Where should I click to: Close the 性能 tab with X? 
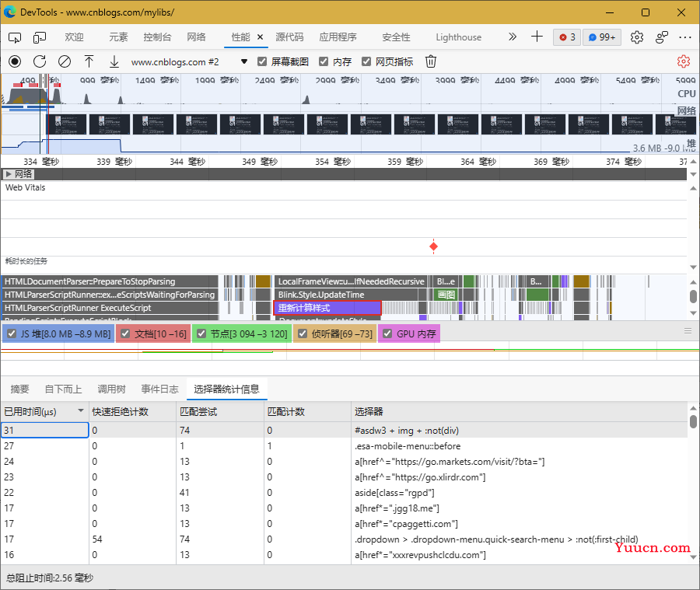point(261,37)
